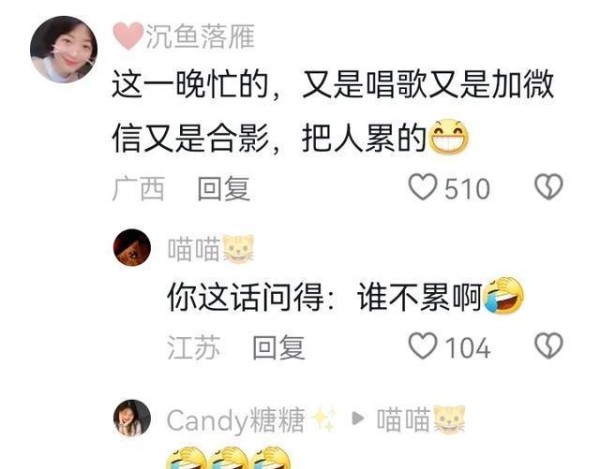Select reply text 你这话问得
The width and height of the screenshot is (600, 469).
pos(246,297)
